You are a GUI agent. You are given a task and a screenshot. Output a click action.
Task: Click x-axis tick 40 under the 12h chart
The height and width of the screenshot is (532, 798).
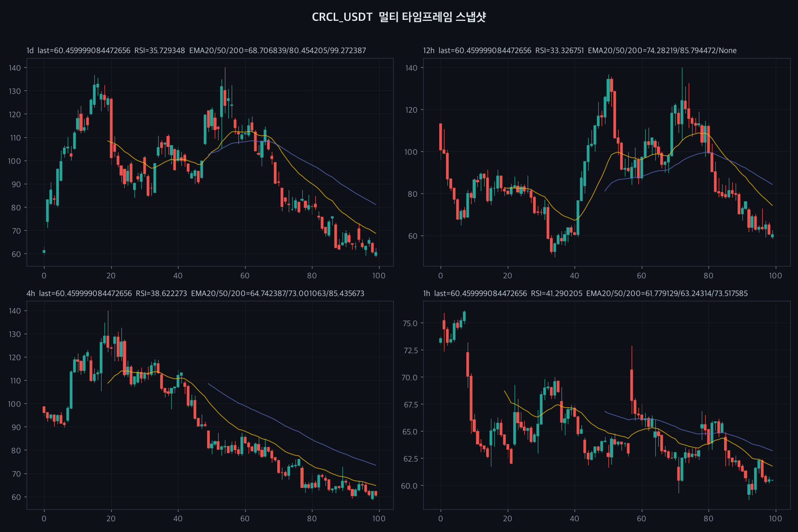(575, 275)
